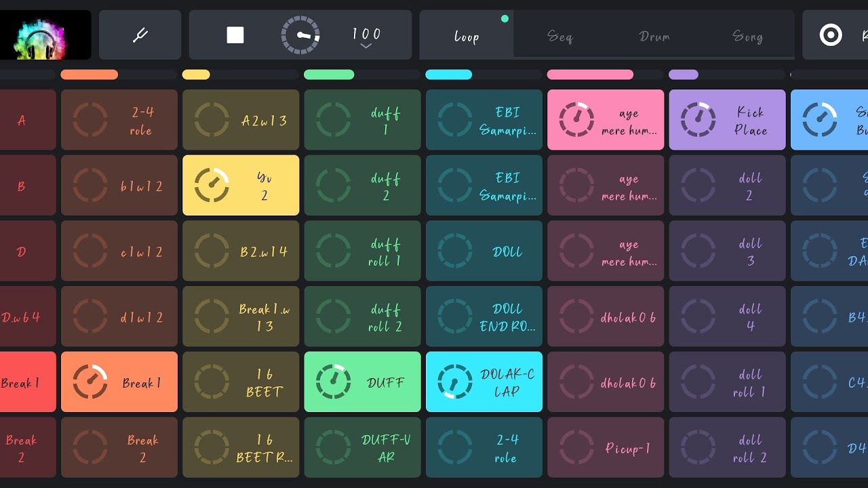The width and height of the screenshot is (868, 488).
Task: Adjust the yellow column level bar
Action: point(241,75)
